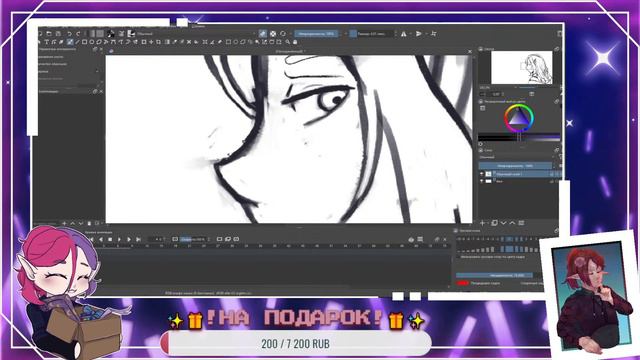The width and height of the screenshot is (640, 360).
Task: Open the animation timeline settings menu
Action: 420,239
